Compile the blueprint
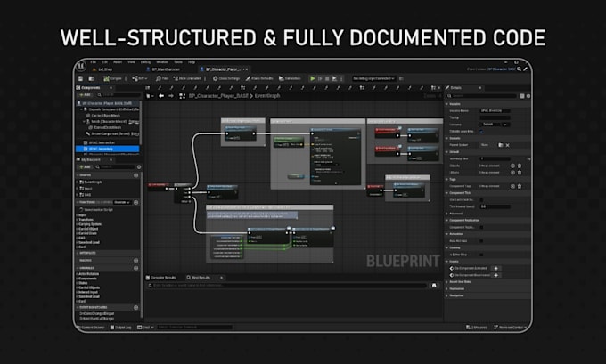Screen dimensions: 606x364 click(x=112, y=78)
